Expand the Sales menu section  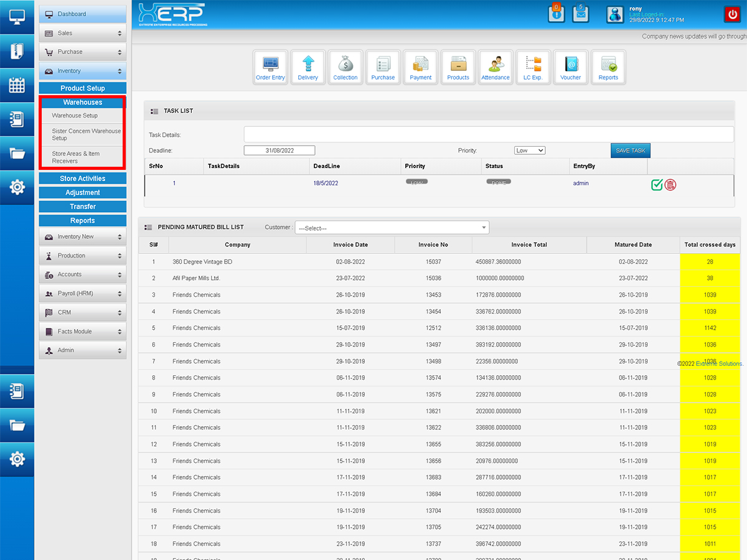tap(83, 33)
